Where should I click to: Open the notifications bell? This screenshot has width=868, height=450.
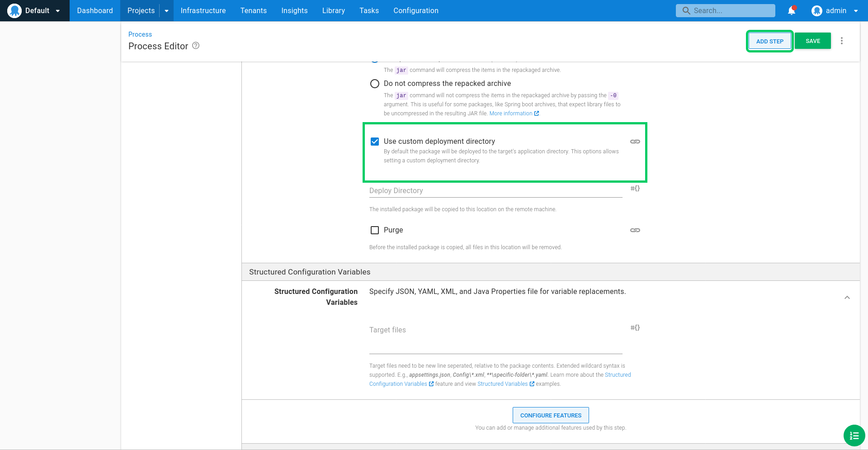click(x=792, y=10)
